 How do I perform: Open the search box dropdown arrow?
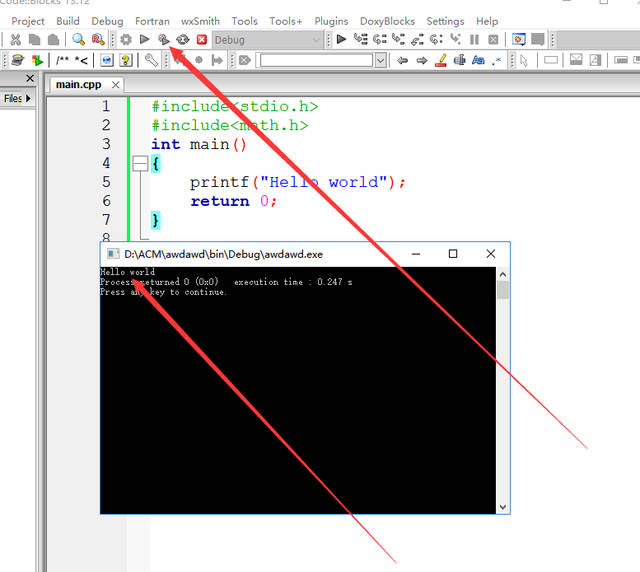pyautogui.click(x=380, y=60)
